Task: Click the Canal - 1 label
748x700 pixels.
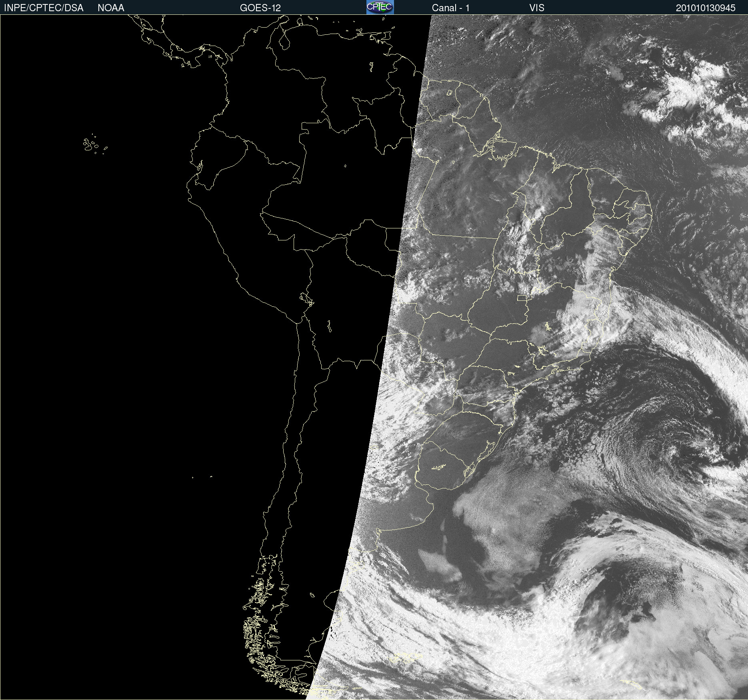Action: click(x=451, y=8)
